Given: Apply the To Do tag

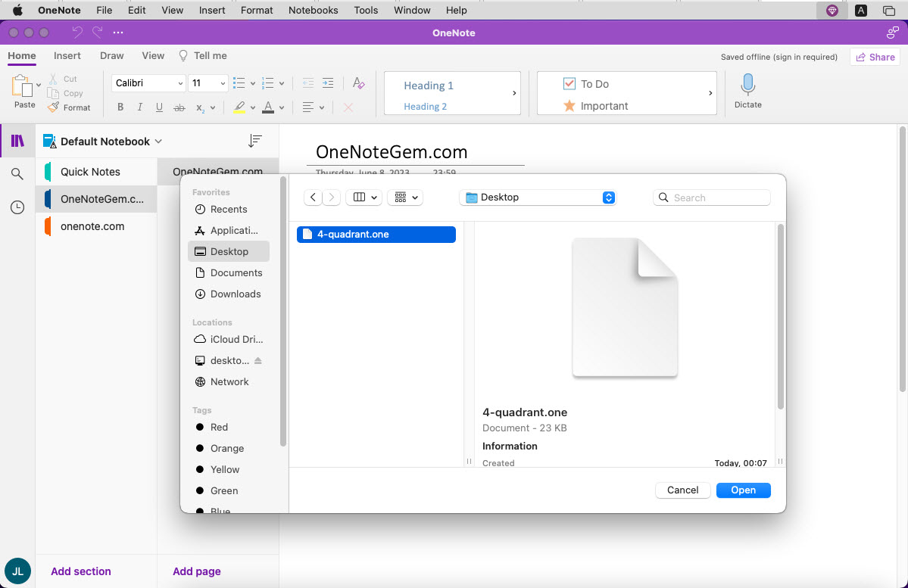Looking at the screenshot, I should [x=586, y=84].
